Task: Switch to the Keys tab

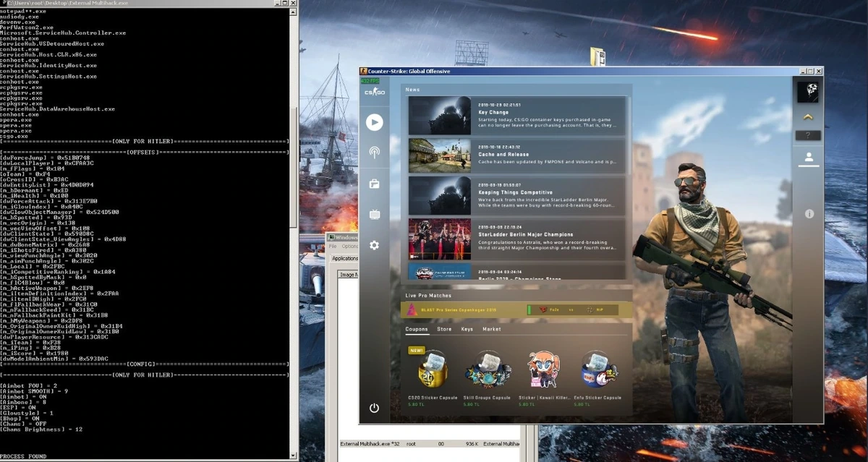Action: coord(467,329)
